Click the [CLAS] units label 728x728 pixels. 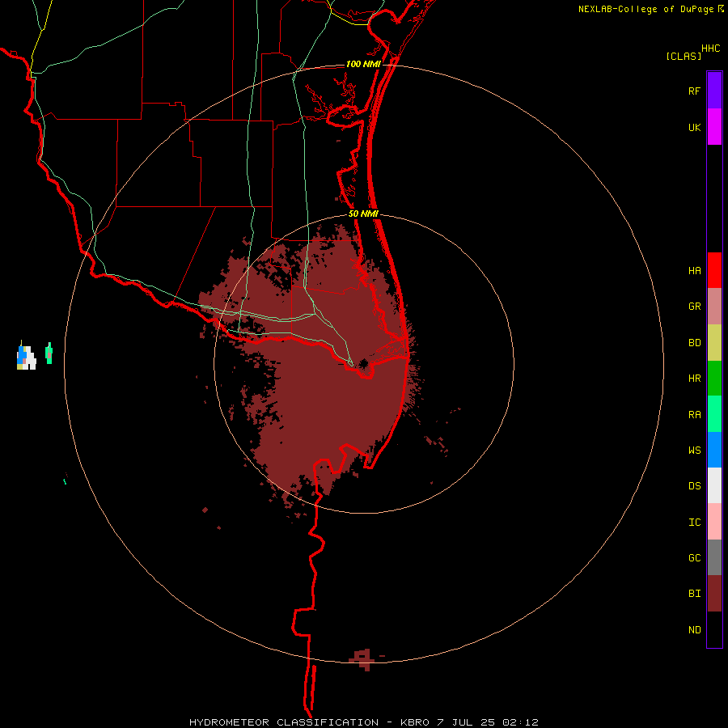click(x=684, y=56)
